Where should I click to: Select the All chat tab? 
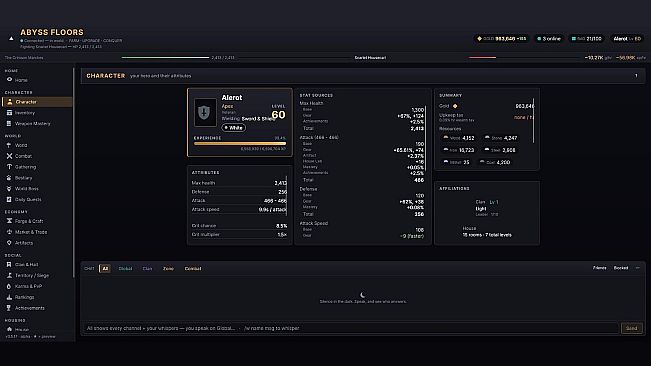[105, 268]
